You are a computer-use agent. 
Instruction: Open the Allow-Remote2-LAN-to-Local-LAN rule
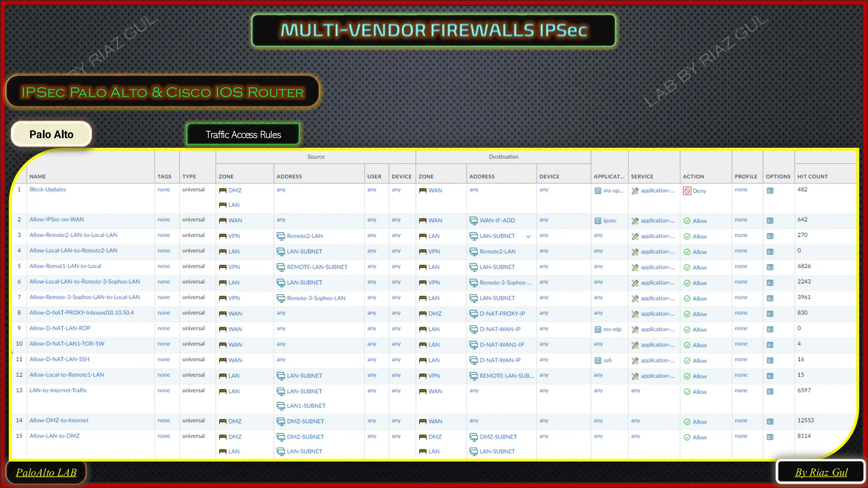point(73,235)
